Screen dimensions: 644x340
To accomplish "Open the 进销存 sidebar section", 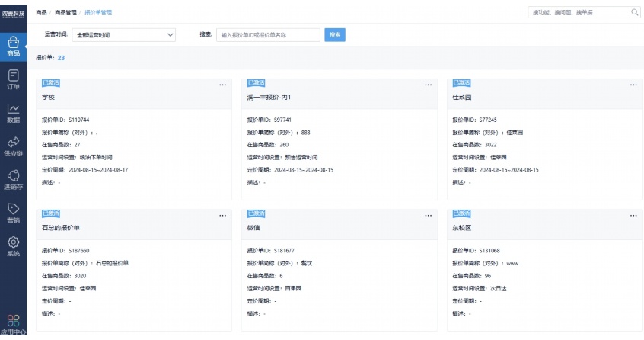I will tap(13, 180).
